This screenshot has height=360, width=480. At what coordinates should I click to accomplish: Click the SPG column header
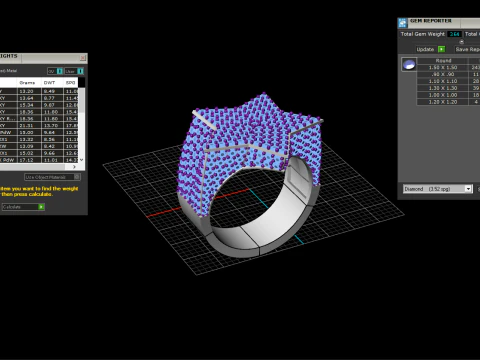coord(70,83)
